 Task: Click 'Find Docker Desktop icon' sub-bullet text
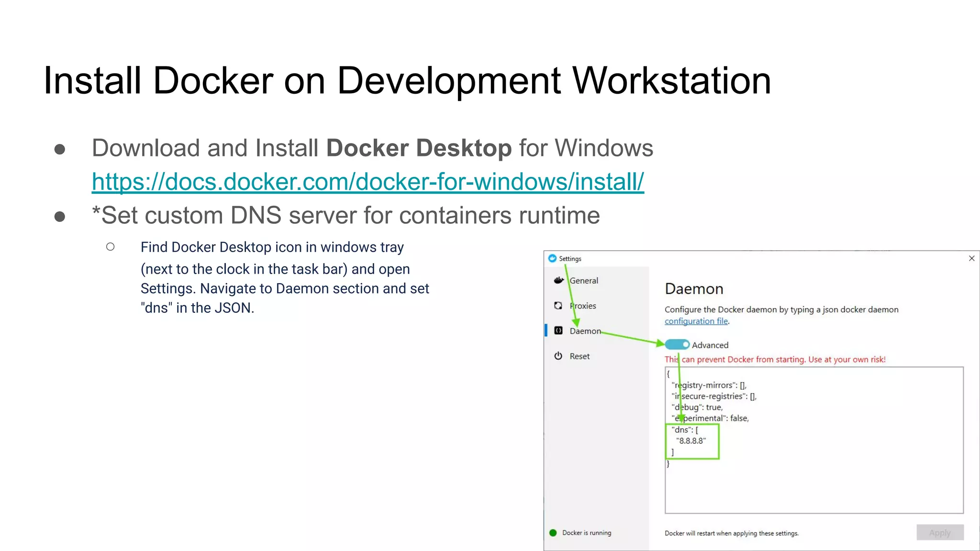285,277
